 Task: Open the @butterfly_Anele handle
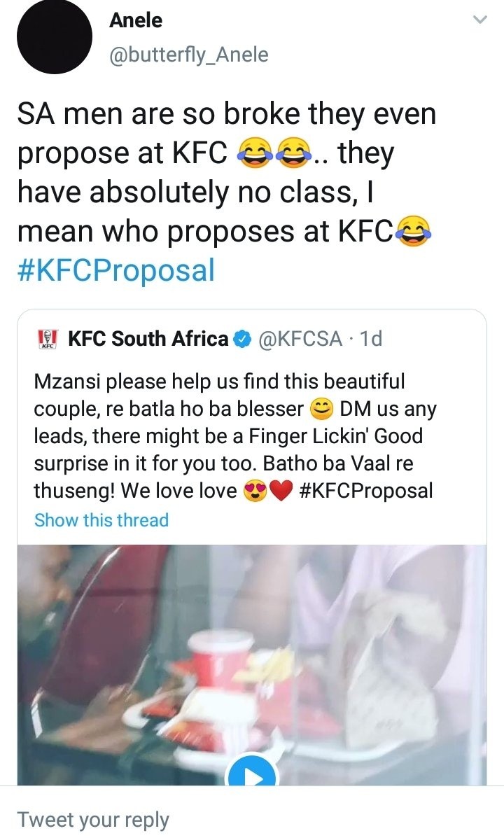point(188,55)
